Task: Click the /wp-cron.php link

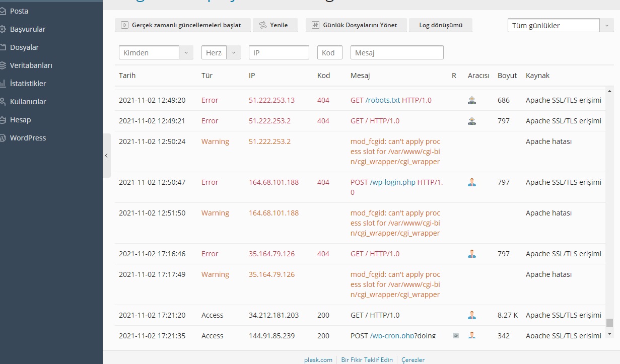Action: [x=393, y=336]
